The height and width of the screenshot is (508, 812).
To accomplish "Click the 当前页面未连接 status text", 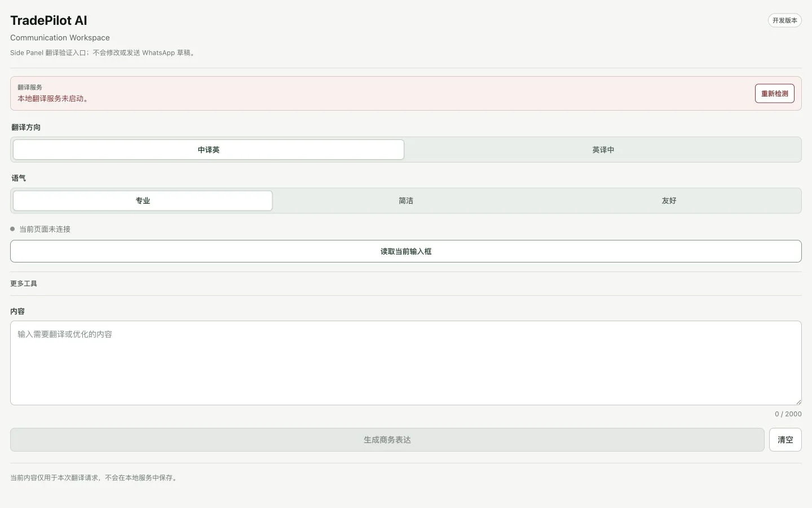I will pyautogui.click(x=45, y=229).
